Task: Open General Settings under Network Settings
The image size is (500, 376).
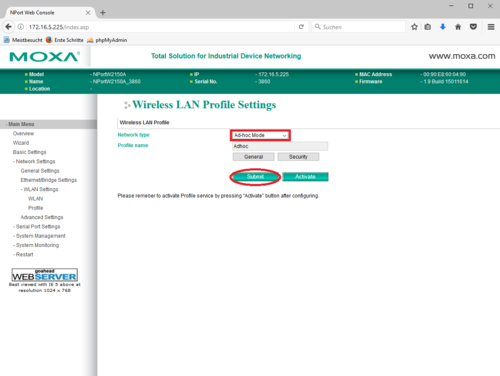Action: pos(40,171)
